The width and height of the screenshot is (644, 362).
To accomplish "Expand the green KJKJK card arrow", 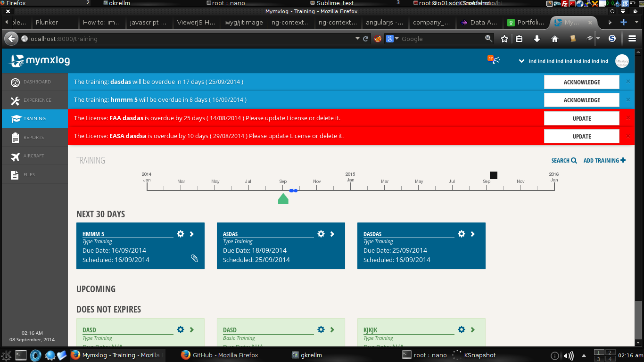I will 473,330.
